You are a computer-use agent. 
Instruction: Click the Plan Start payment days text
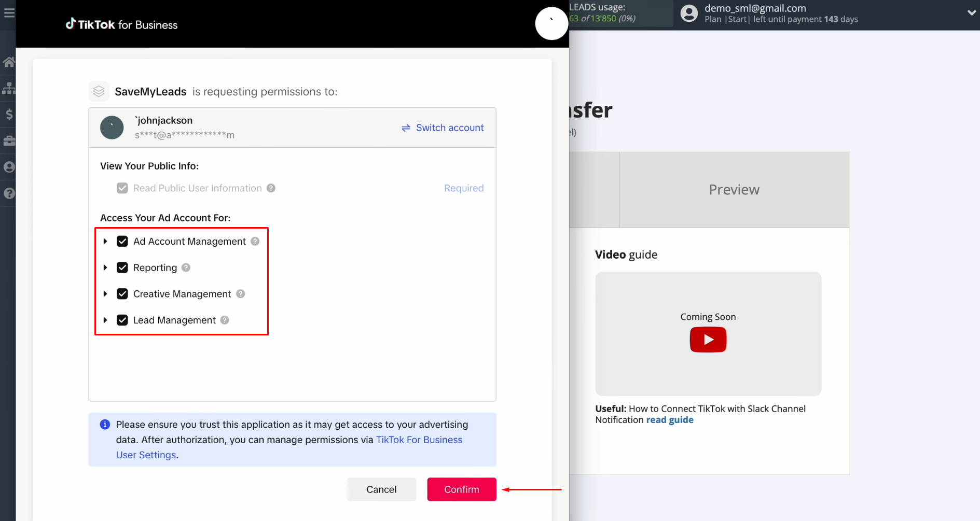click(781, 19)
